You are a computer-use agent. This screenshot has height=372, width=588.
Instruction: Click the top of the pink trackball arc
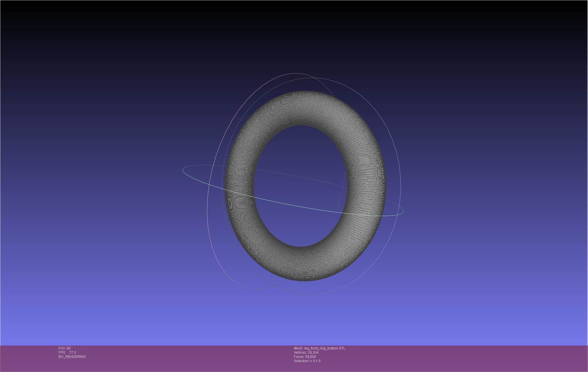coord(294,73)
